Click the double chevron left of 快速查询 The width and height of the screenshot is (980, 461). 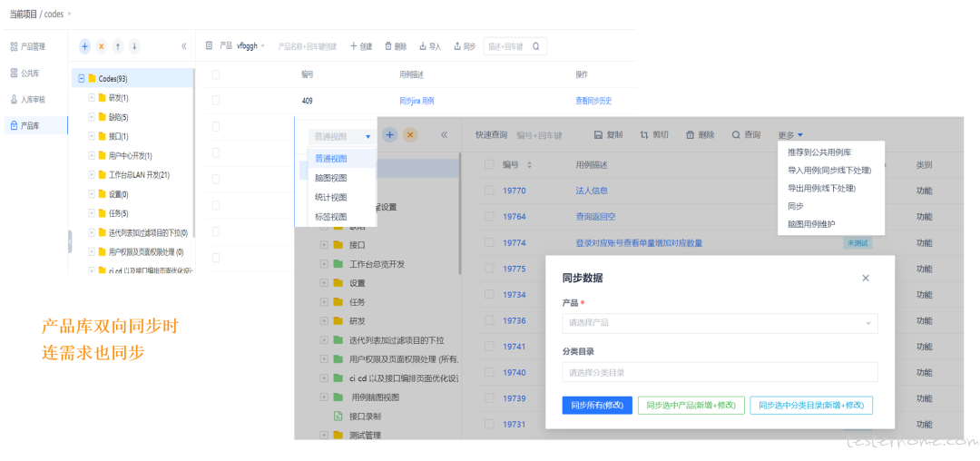coord(445,135)
